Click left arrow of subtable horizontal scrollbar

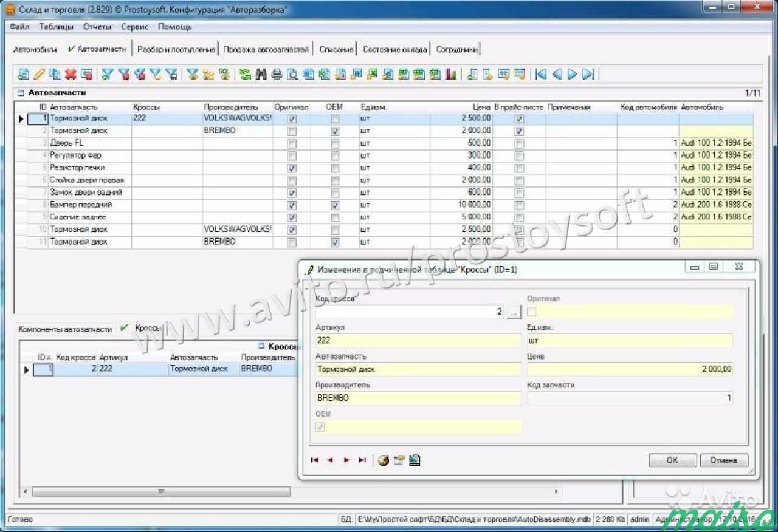tap(25, 491)
